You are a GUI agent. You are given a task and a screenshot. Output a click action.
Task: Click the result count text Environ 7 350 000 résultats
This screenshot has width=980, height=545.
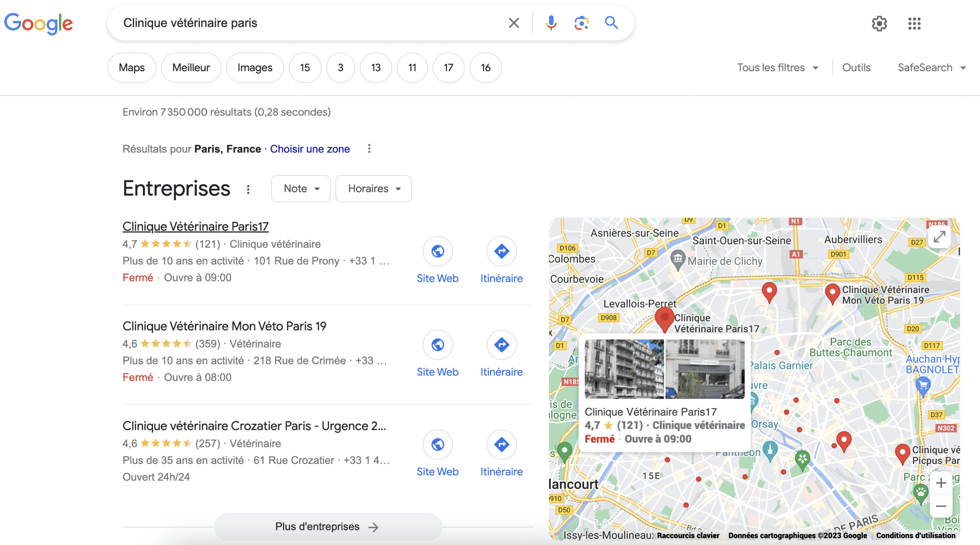click(x=227, y=112)
